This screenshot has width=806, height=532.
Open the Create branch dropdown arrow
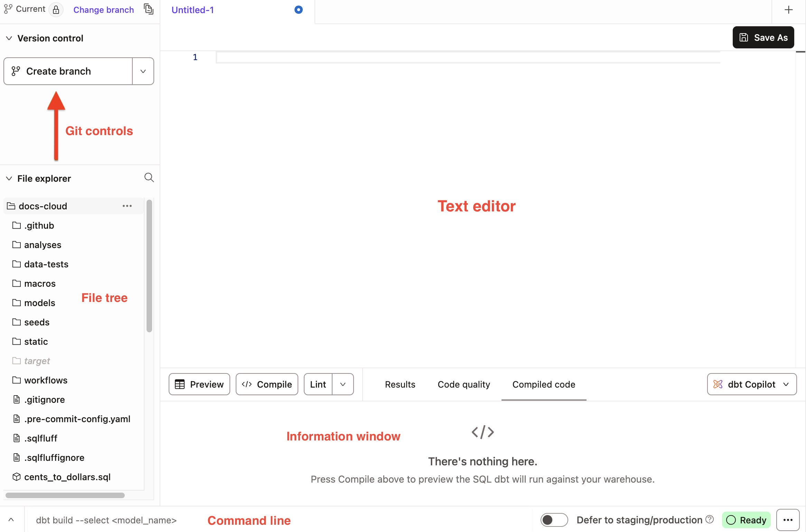(x=143, y=71)
